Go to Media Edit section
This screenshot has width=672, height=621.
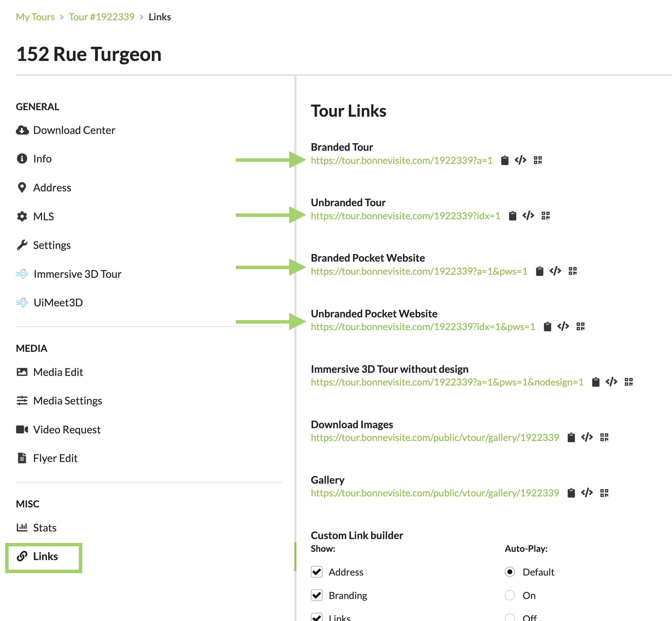pos(58,372)
